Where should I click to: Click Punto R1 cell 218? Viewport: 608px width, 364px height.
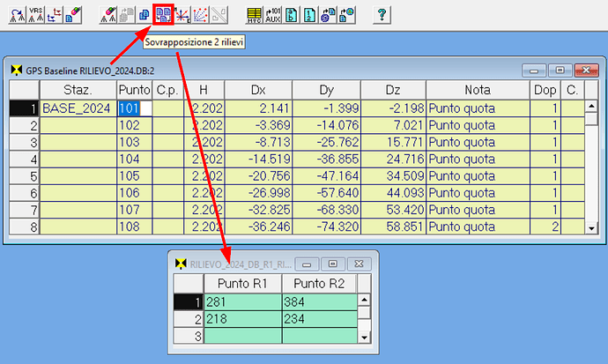(x=242, y=319)
